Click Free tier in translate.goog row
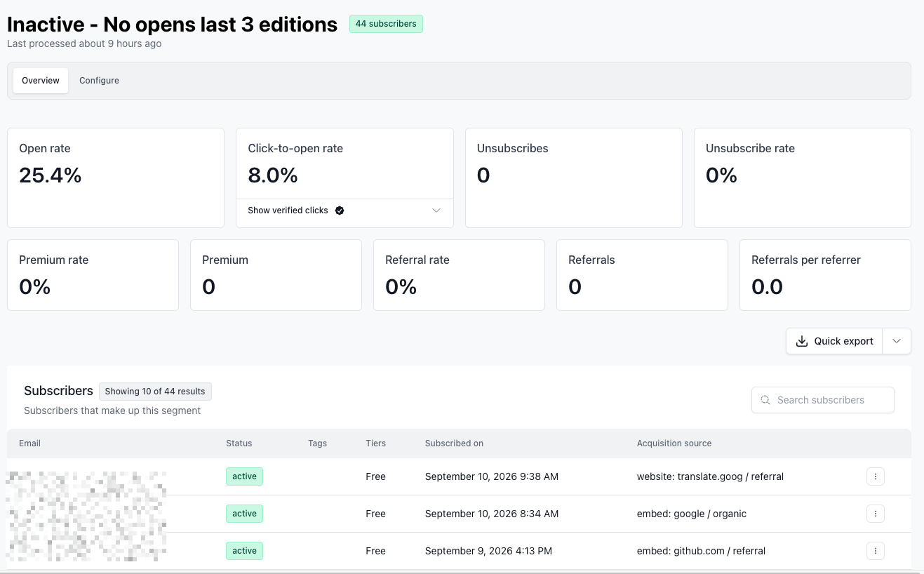This screenshot has width=924, height=574. click(x=375, y=476)
